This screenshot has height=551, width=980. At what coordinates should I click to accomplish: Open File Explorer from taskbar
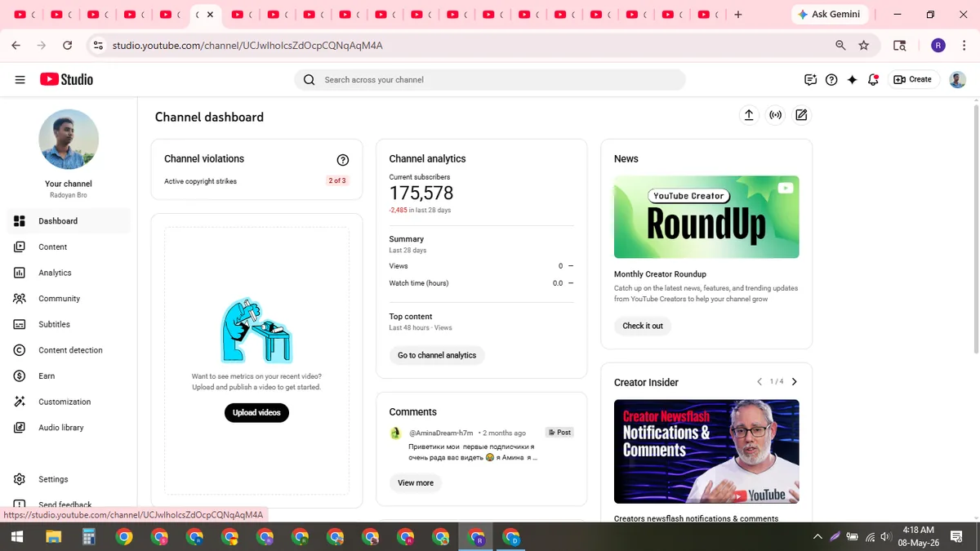53,537
